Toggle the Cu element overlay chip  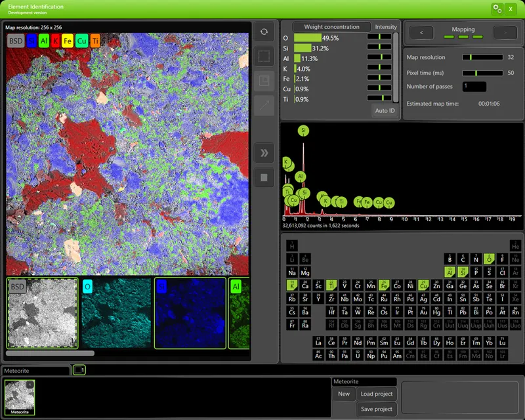pyautogui.click(x=81, y=41)
